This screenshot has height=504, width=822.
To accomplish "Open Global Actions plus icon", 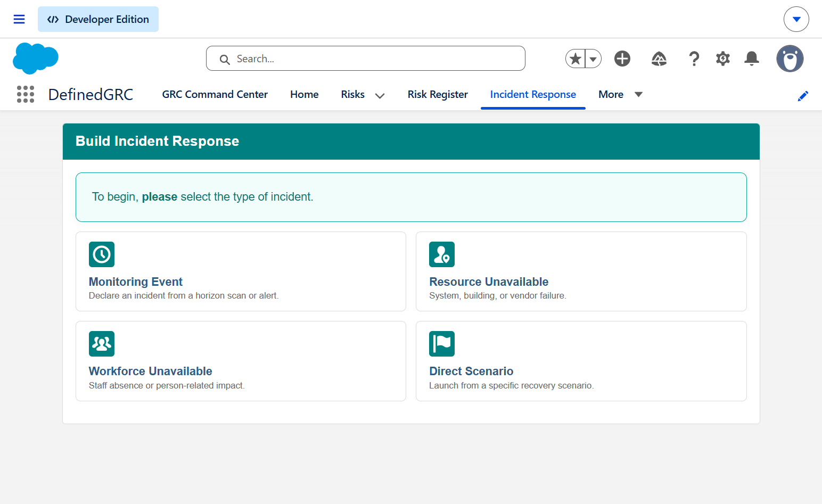I will [622, 59].
